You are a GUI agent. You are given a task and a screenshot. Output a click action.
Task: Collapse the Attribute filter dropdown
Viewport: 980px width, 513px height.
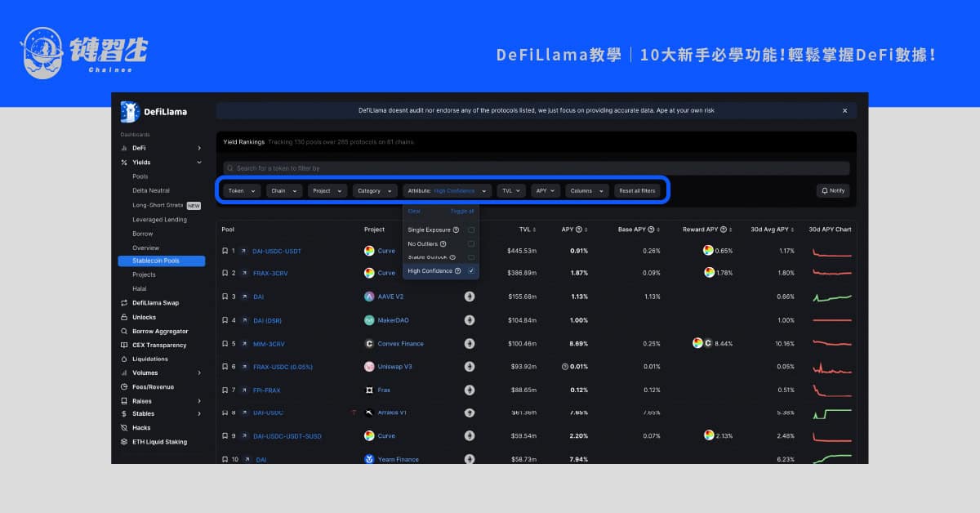(x=447, y=190)
